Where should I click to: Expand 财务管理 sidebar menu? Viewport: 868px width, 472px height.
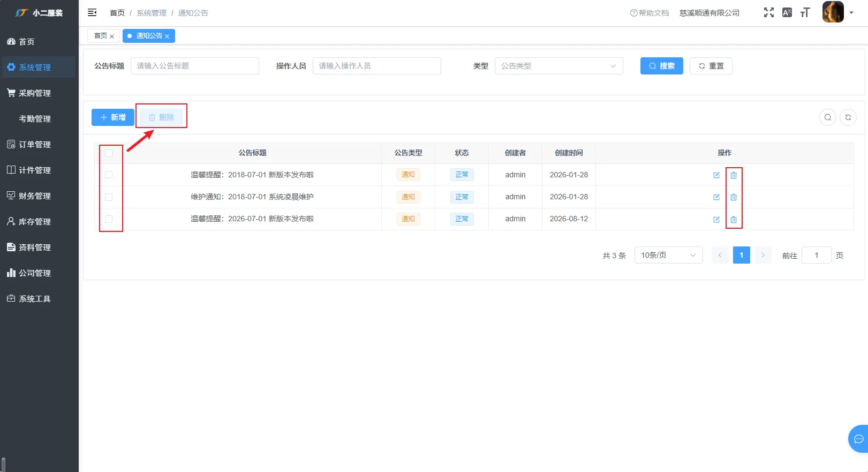click(x=39, y=196)
